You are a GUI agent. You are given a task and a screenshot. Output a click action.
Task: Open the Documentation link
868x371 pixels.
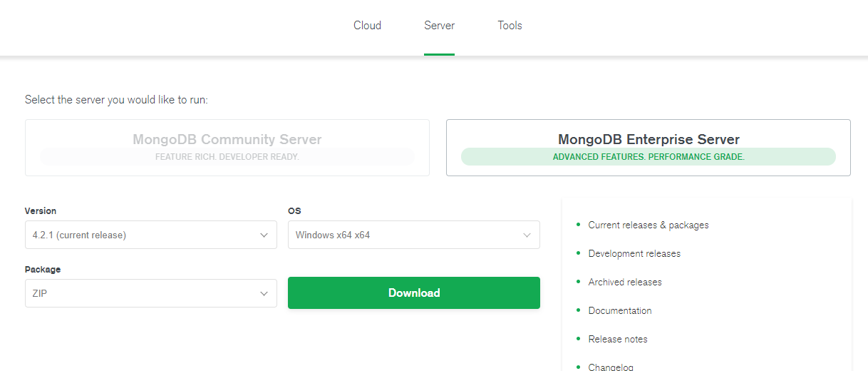(x=620, y=310)
